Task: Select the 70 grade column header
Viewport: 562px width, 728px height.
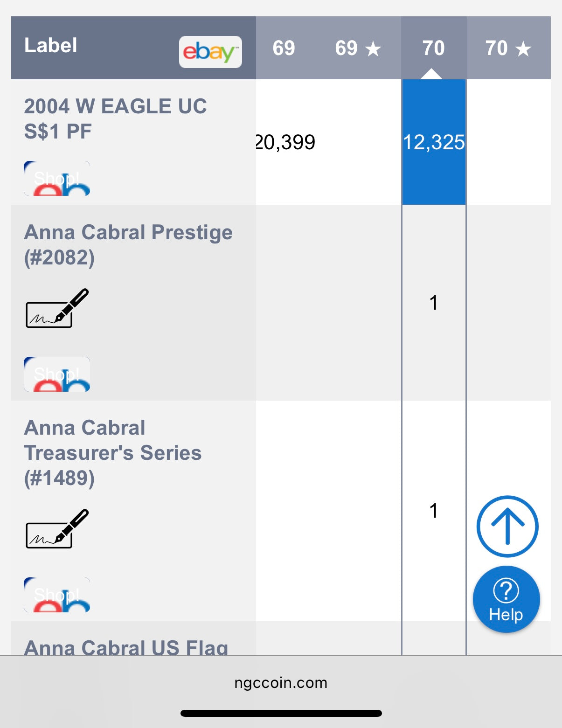Action: coord(433,48)
